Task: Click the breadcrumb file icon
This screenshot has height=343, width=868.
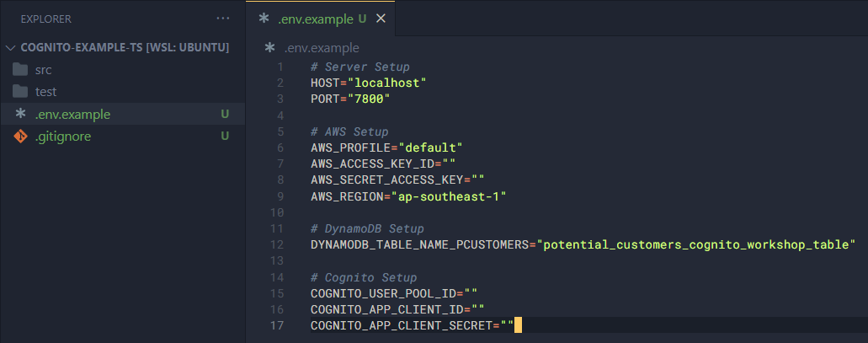Action: [x=269, y=48]
